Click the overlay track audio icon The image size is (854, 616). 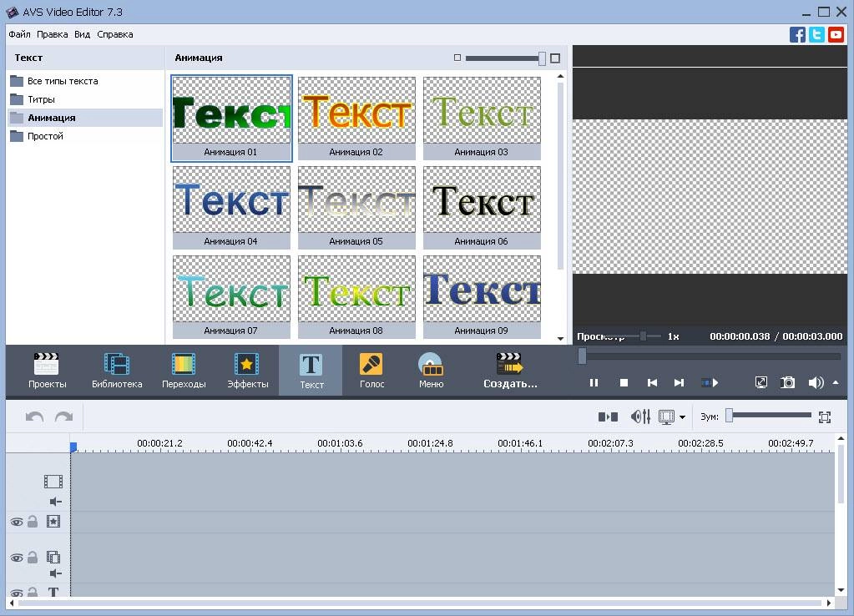(x=56, y=573)
